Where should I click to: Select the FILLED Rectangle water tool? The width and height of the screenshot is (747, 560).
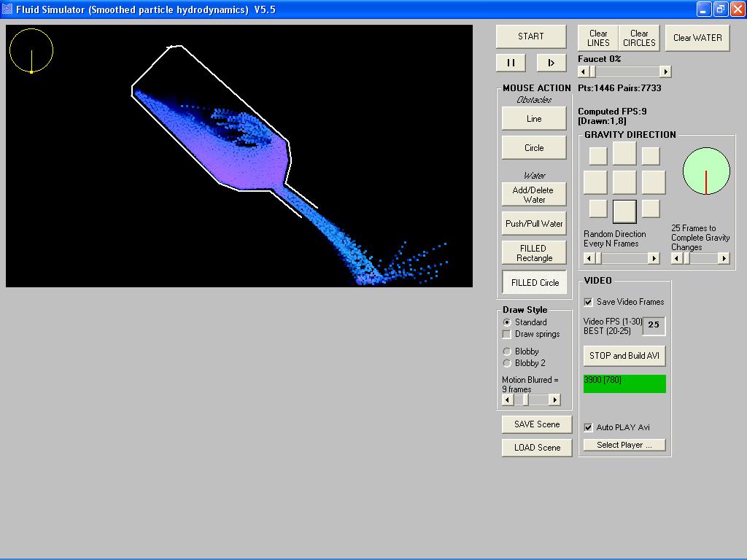pos(534,253)
